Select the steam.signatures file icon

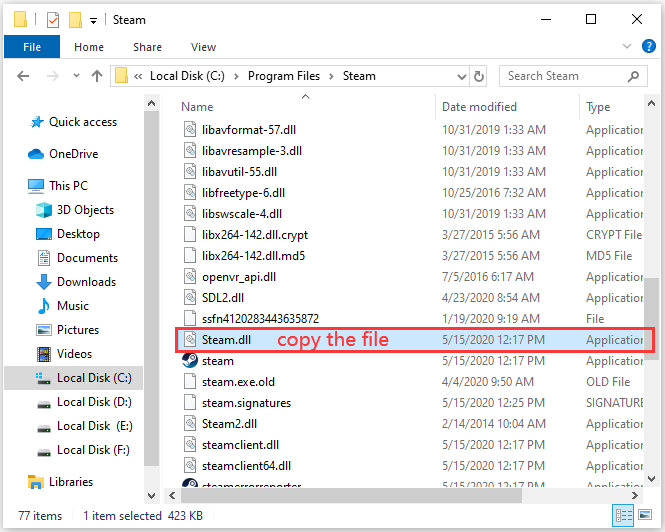[190, 403]
